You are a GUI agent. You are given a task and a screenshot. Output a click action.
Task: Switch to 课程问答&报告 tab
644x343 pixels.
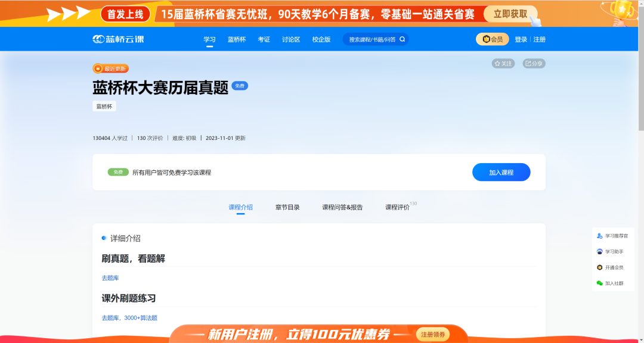click(x=342, y=208)
